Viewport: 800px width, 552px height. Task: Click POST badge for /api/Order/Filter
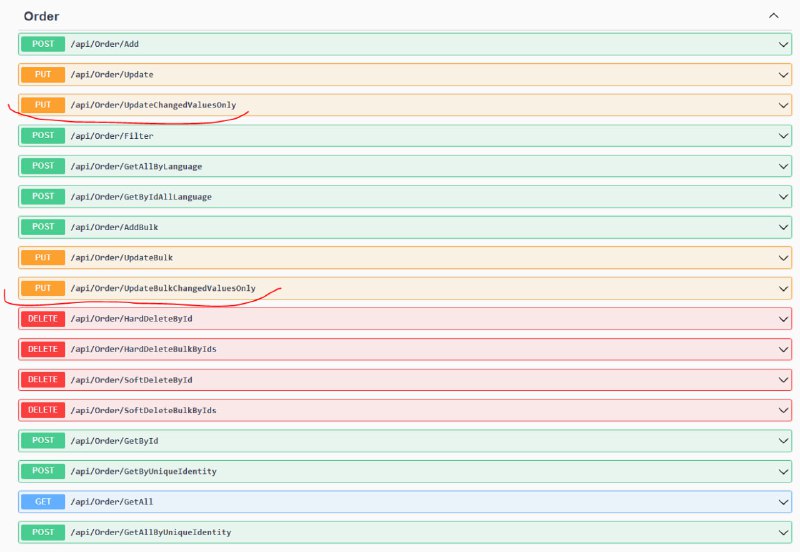pos(43,136)
